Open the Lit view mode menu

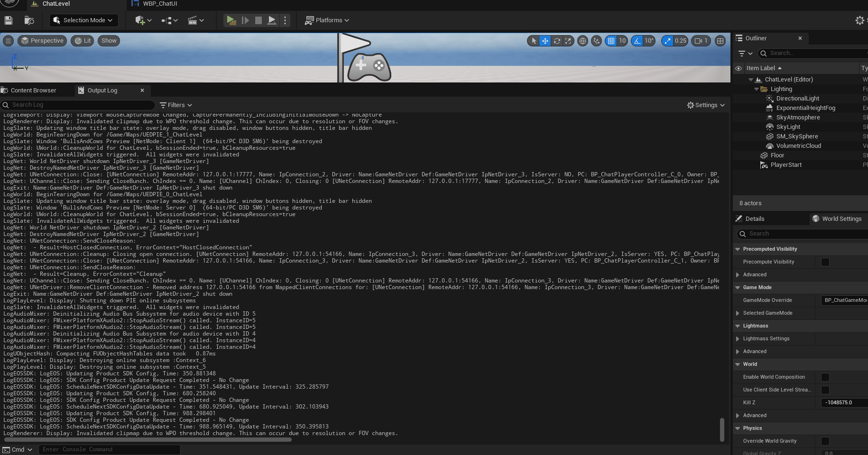pyautogui.click(x=83, y=41)
